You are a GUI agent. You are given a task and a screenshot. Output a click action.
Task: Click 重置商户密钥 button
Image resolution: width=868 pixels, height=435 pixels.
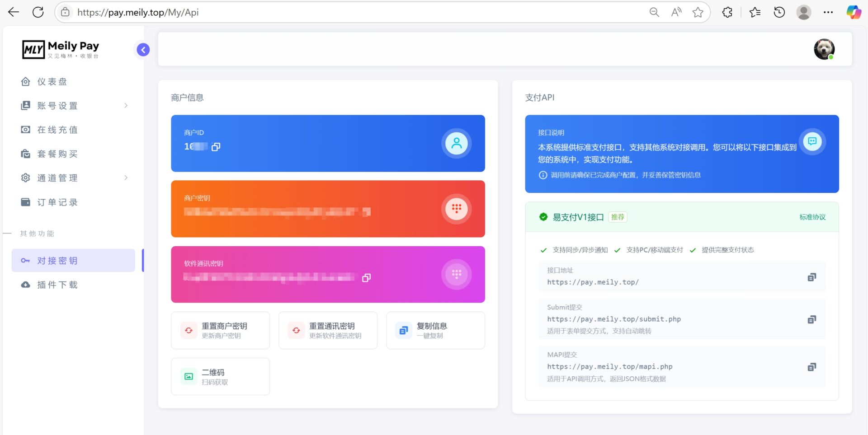point(220,330)
